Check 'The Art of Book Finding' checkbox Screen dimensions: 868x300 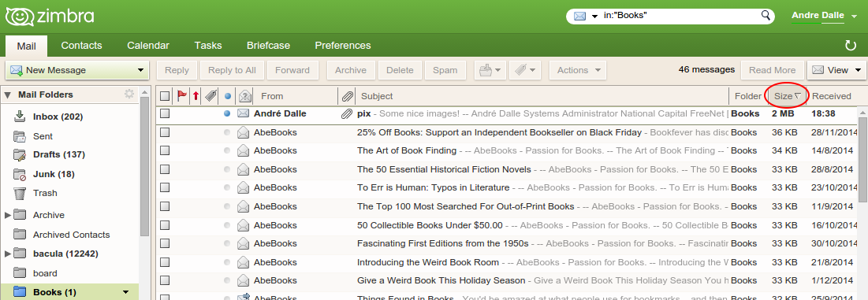click(x=165, y=151)
